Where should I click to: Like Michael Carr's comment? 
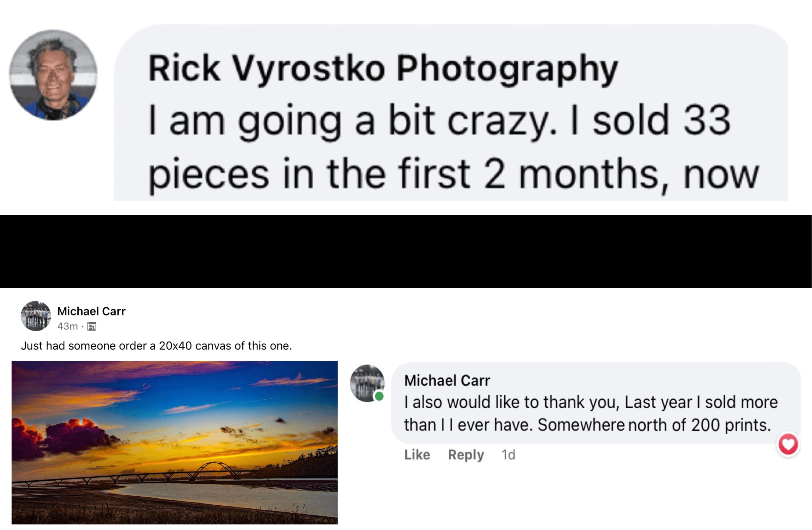pyautogui.click(x=417, y=455)
